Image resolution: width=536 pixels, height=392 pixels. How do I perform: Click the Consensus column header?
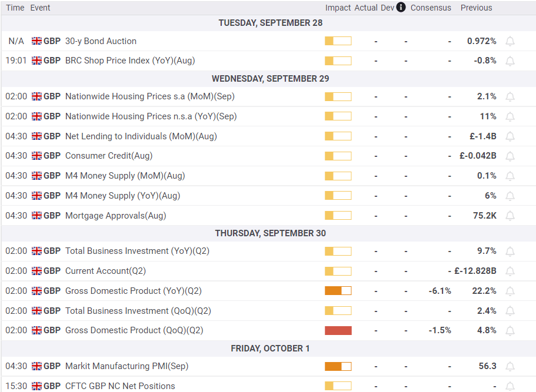click(431, 8)
